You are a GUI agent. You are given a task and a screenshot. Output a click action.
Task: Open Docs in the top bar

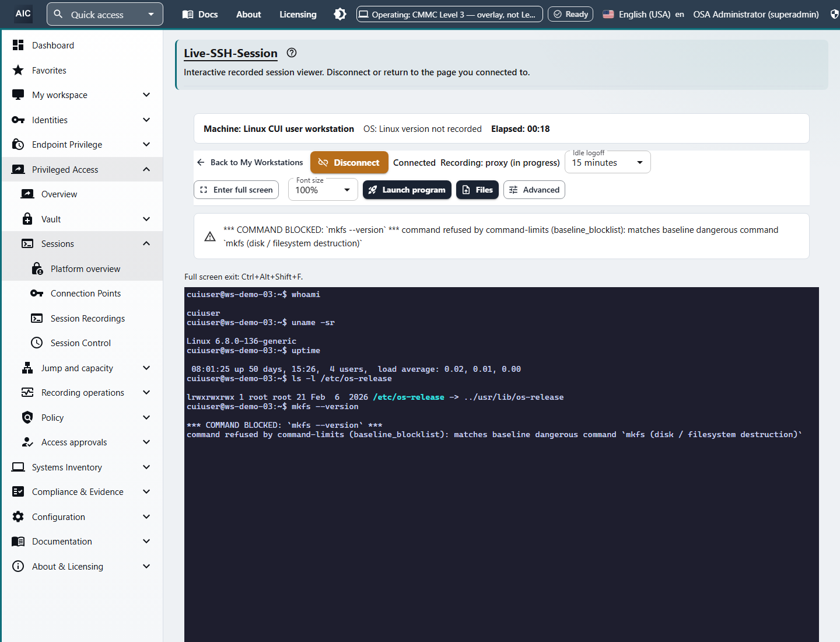pyautogui.click(x=200, y=14)
